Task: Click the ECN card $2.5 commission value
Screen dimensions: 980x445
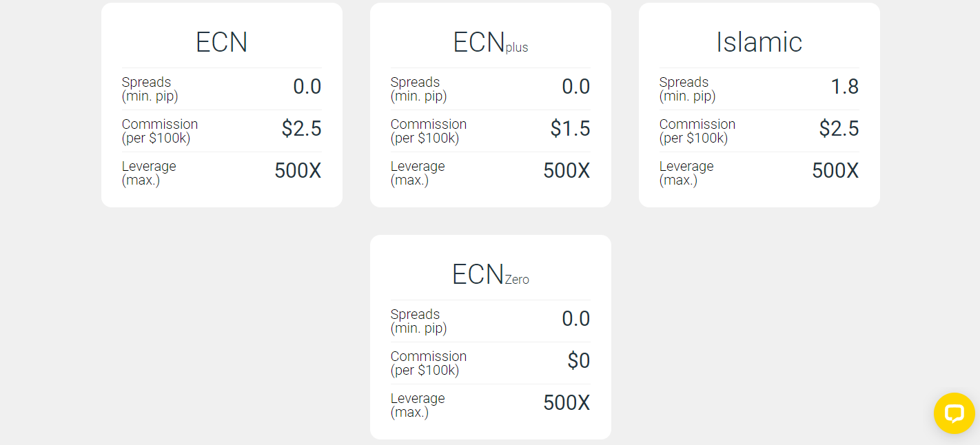Action: point(301,129)
